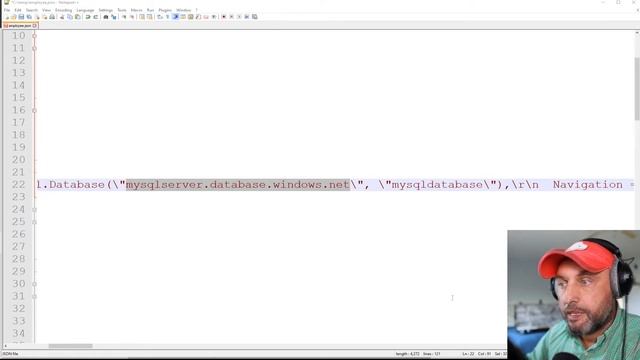Create a new document from toolbar
640x360 pixels.
pyautogui.click(x=7, y=17)
